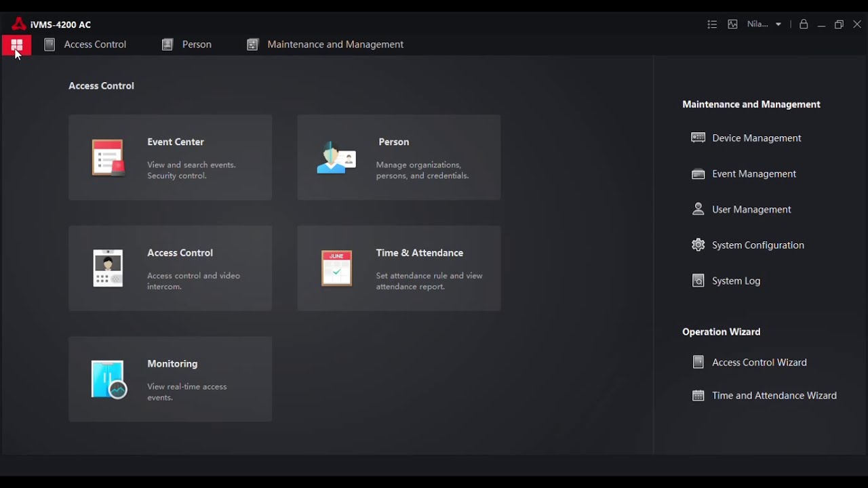Launch the 'Time and Attendance Wizard' text link
Image resolution: width=868 pixels, height=488 pixels.
click(x=774, y=396)
